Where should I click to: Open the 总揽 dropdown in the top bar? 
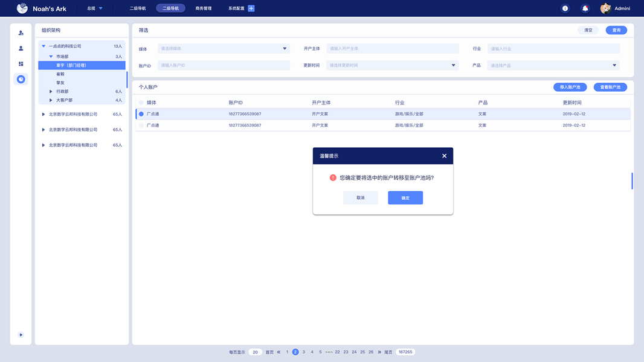[x=94, y=8]
